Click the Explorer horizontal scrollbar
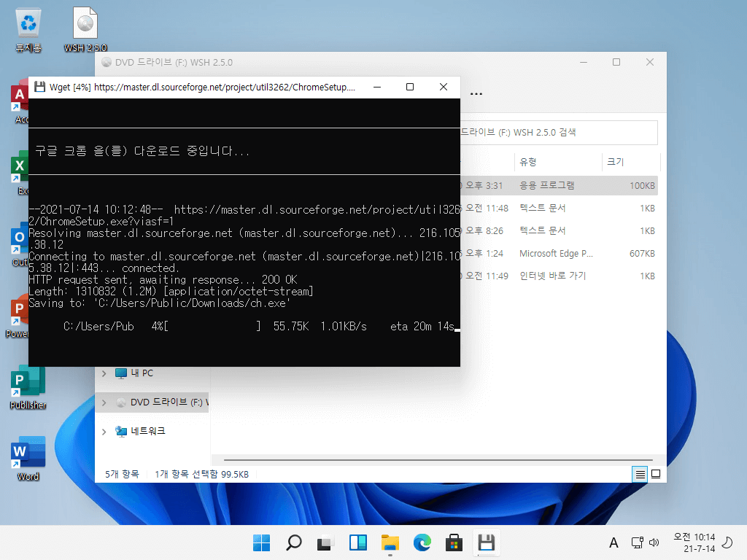 (x=438, y=460)
